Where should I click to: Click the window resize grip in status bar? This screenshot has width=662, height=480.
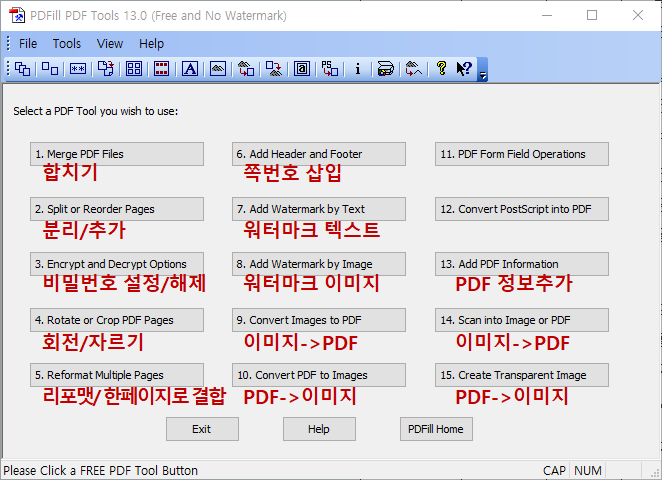point(655,472)
